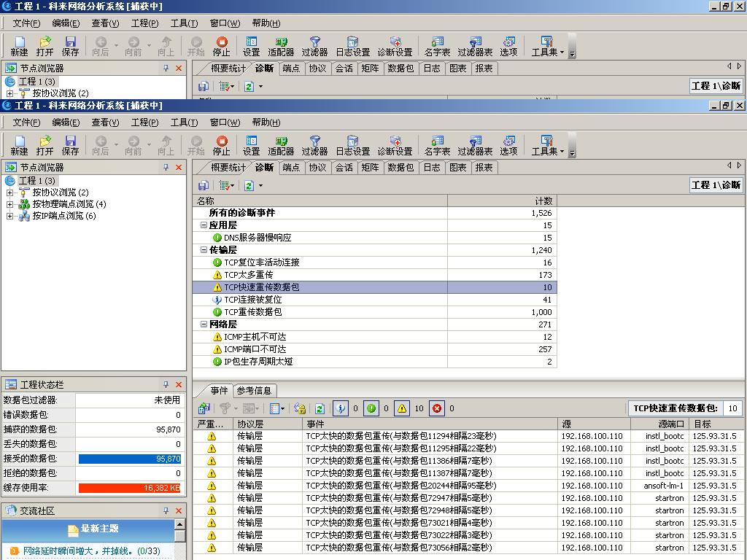Expand the 按物理端点浏览 tree node
Screen dimensions: 747x560
(10, 204)
